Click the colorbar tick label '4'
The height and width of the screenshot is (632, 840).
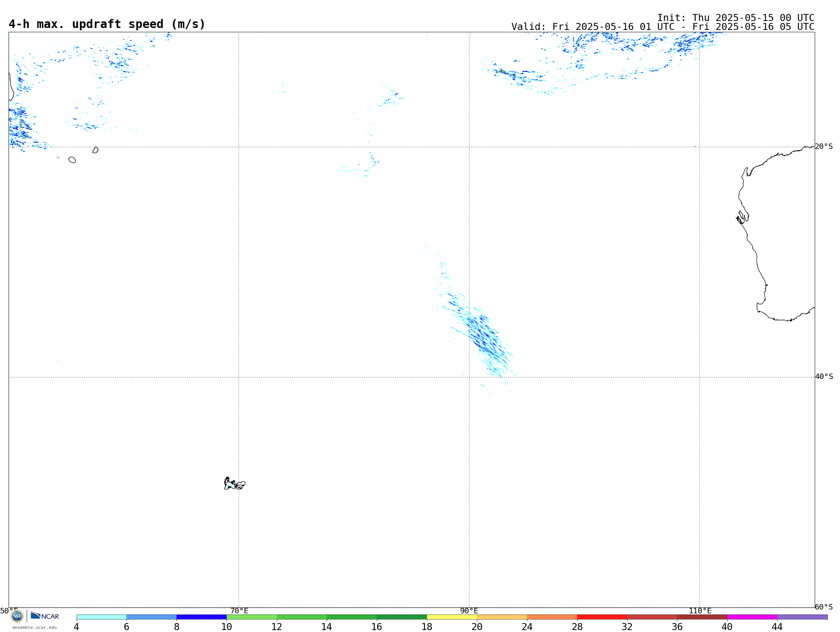pos(76,627)
